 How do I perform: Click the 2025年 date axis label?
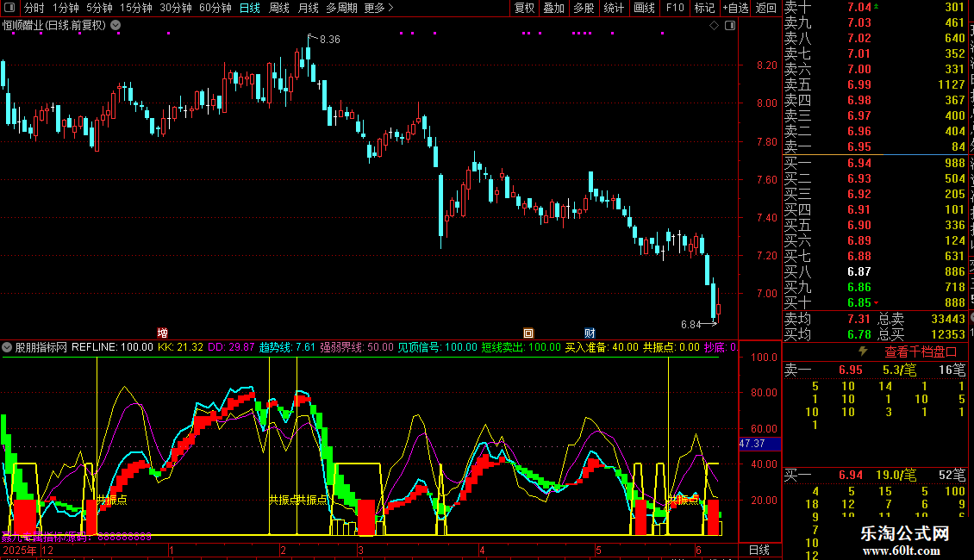click(19, 550)
